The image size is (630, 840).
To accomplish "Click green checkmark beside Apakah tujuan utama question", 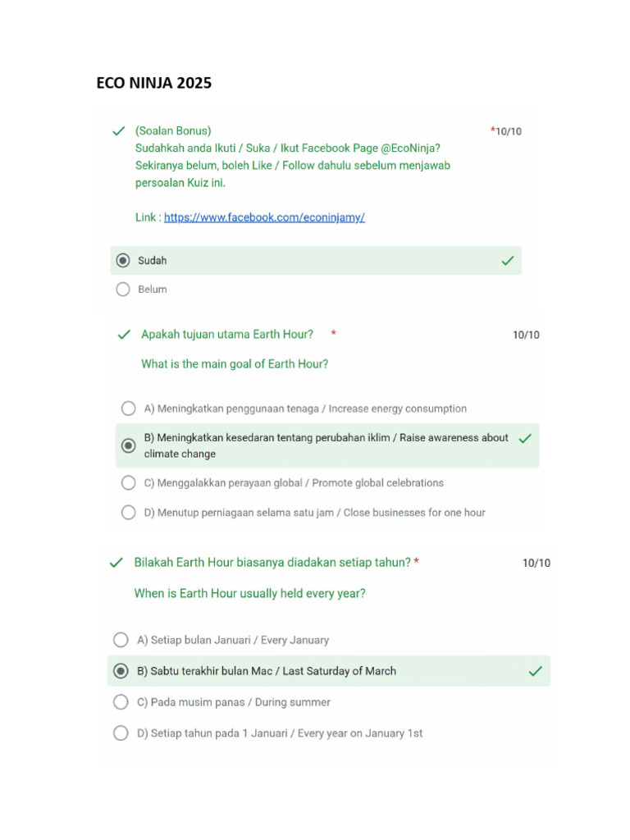I will pyautogui.click(x=124, y=335).
